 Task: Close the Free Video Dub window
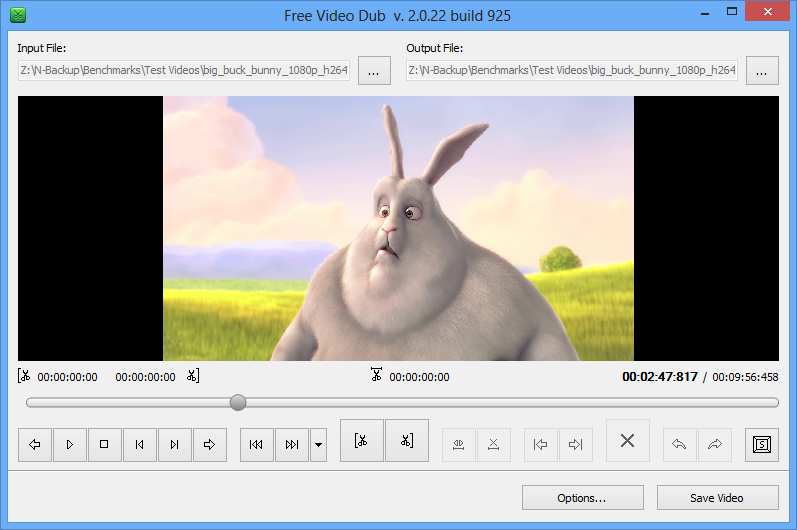768,11
